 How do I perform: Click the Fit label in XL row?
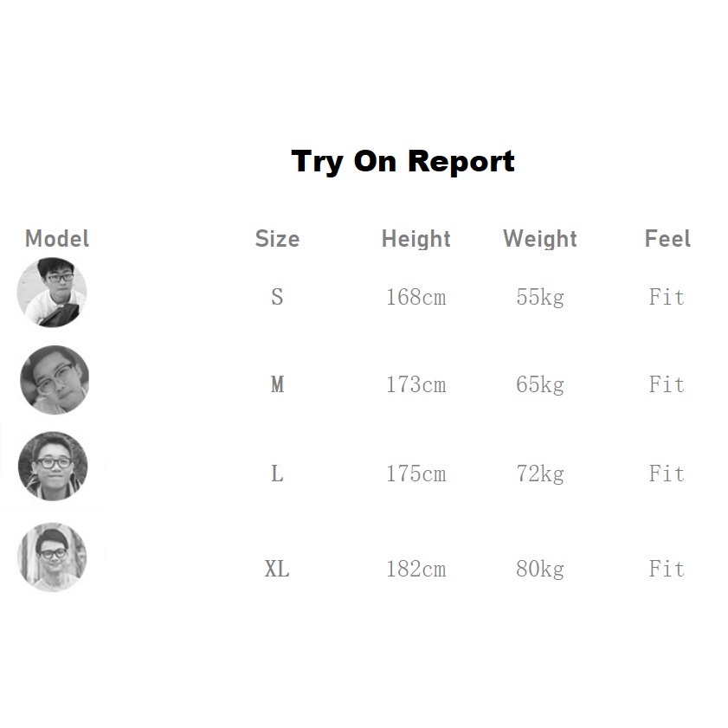667,569
